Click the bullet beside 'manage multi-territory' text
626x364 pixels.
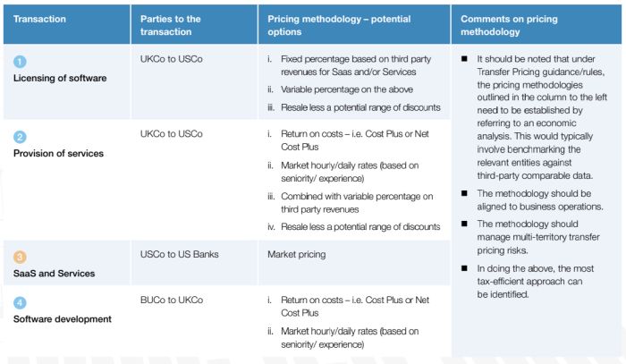pos(466,224)
